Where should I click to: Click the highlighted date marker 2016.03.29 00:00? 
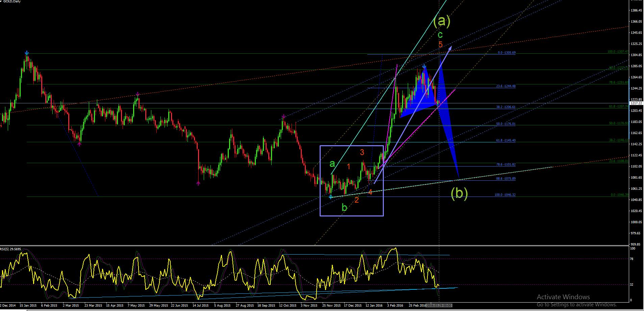point(439,305)
